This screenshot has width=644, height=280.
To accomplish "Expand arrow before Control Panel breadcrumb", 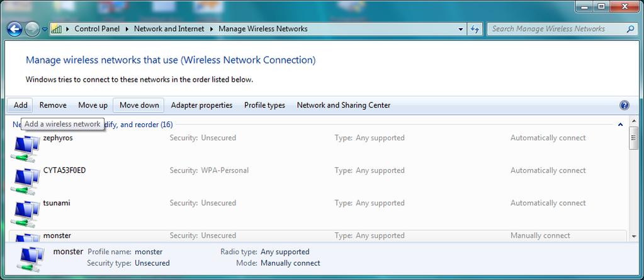I will click(x=67, y=29).
